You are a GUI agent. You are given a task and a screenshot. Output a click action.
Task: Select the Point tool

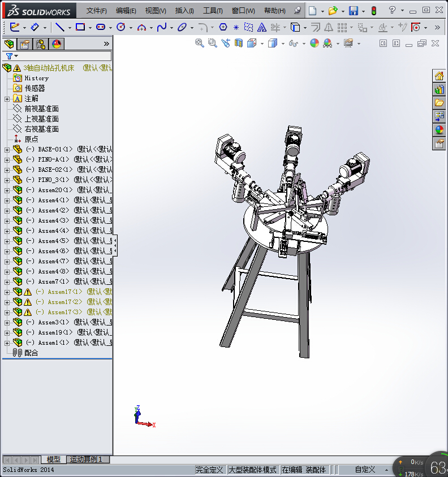pyautogui.click(x=236, y=28)
